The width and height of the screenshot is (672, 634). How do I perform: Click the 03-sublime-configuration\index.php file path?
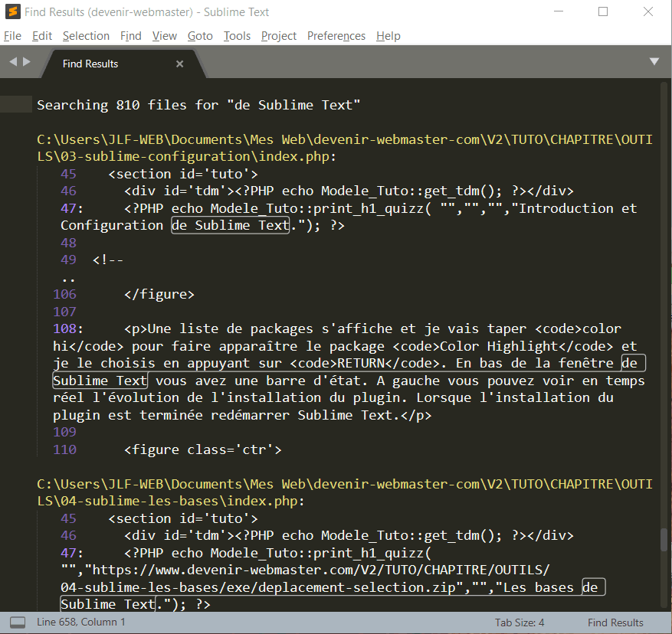coord(345,148)
